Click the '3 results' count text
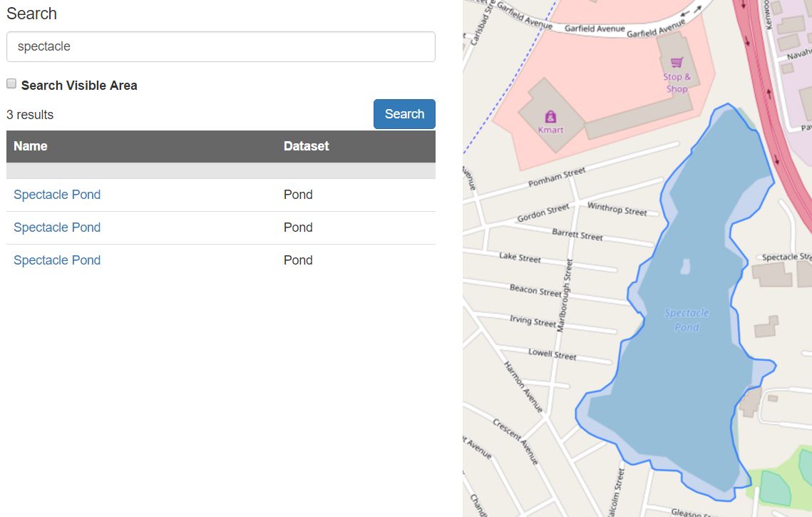812x517 pixels. pyautogui.click(x=30, y=115)
